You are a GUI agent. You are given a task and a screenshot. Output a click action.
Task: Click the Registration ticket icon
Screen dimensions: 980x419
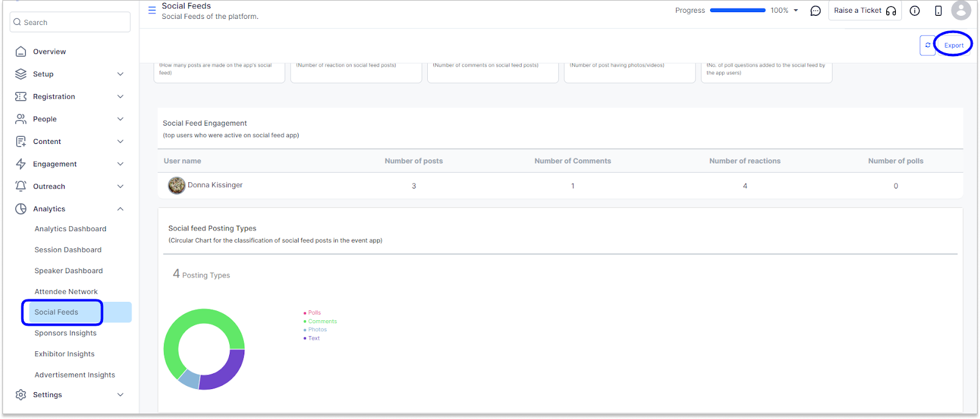point(21,96)
